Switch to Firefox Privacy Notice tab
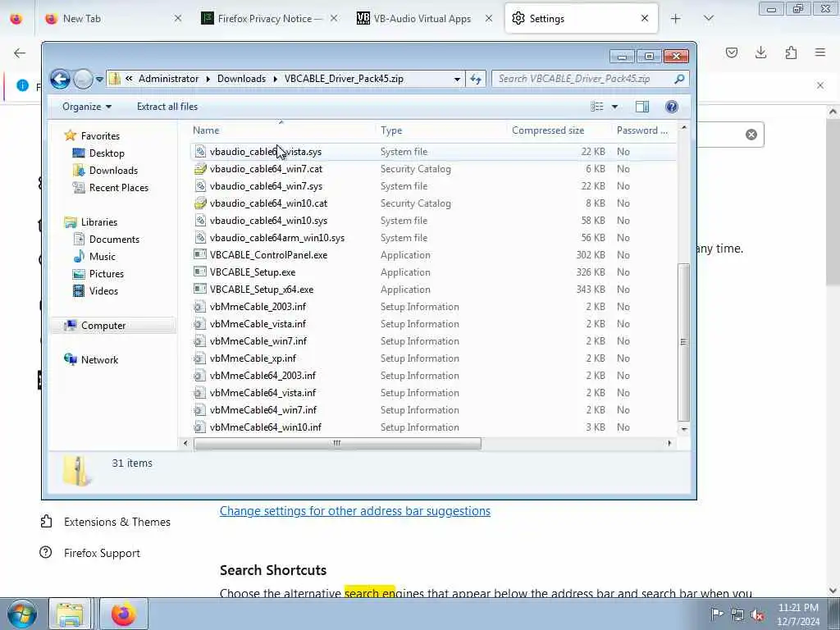The width and height of the screenshot is (840, 630). coord(269,19)
